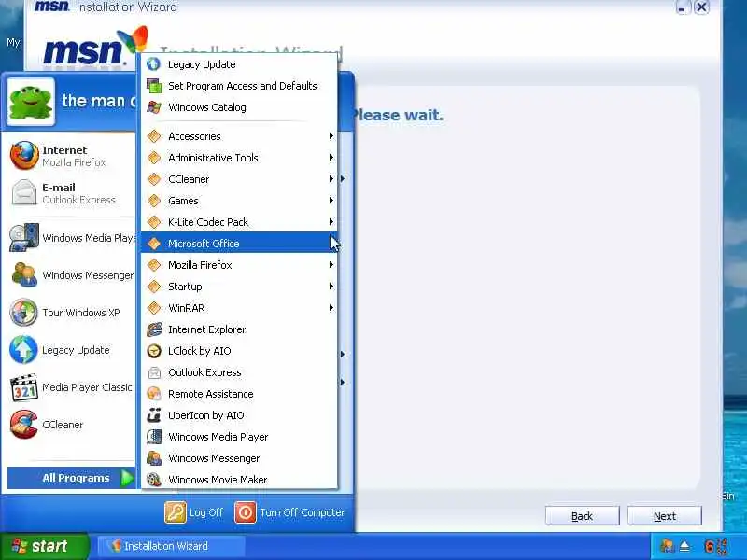Click the E-mail Outlook Express pinned icon
747x560 pixels.
pyautogui.click(x=24, y=193)
